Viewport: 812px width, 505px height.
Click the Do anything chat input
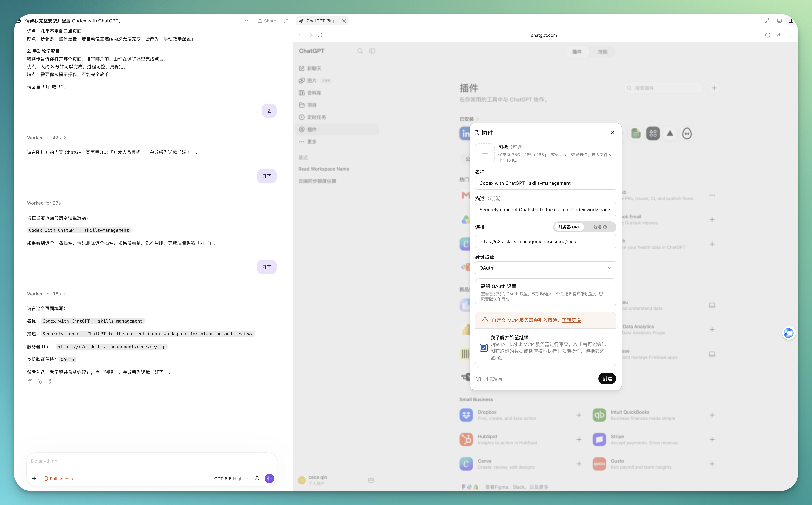click(152, 461)
